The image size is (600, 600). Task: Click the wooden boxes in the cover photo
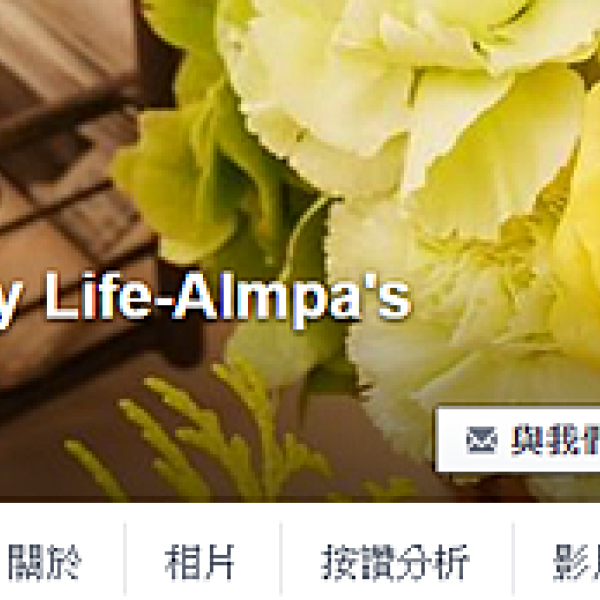click(65, 153)
